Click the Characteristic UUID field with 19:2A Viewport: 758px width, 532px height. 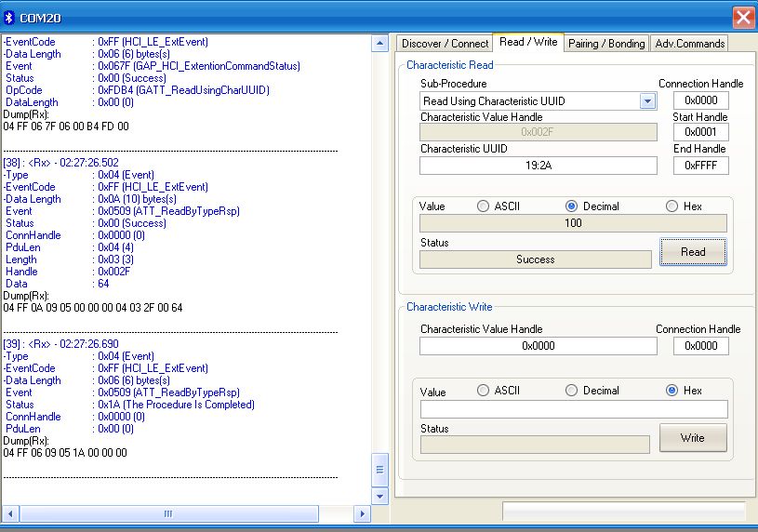pyautogui.click(x=539, y=166)
